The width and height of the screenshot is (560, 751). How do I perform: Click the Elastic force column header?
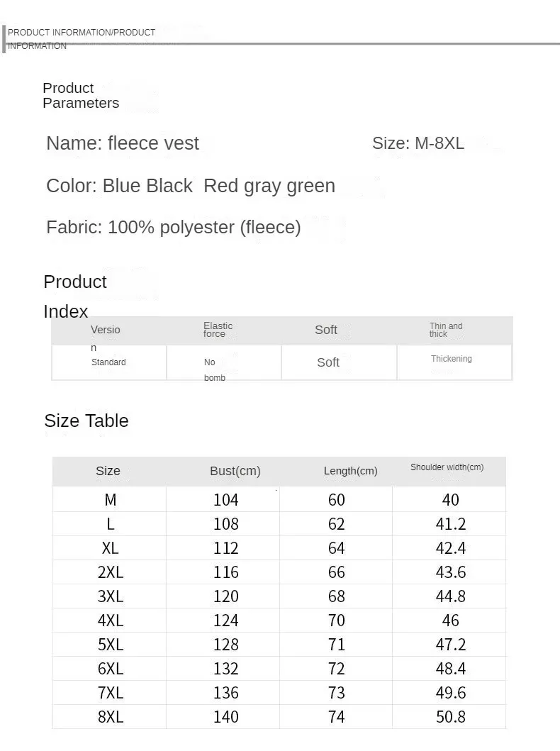coord(218,330)
